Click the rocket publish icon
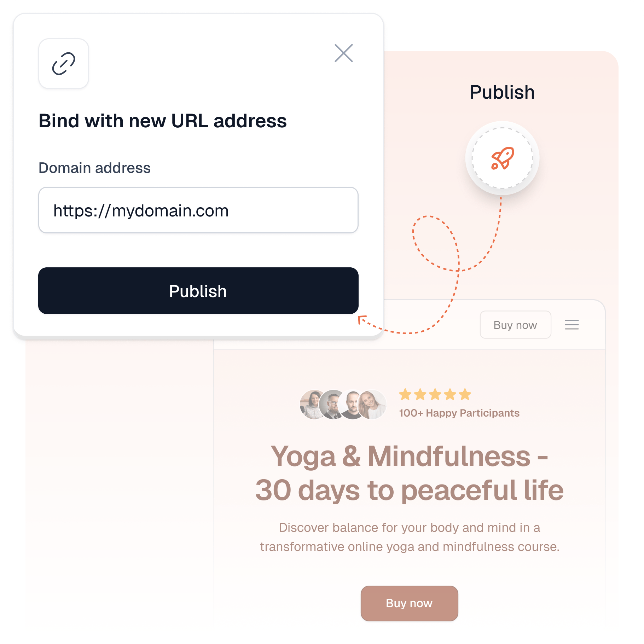The width and height of the screenshot is (644, 644). (x=502, y=158)
